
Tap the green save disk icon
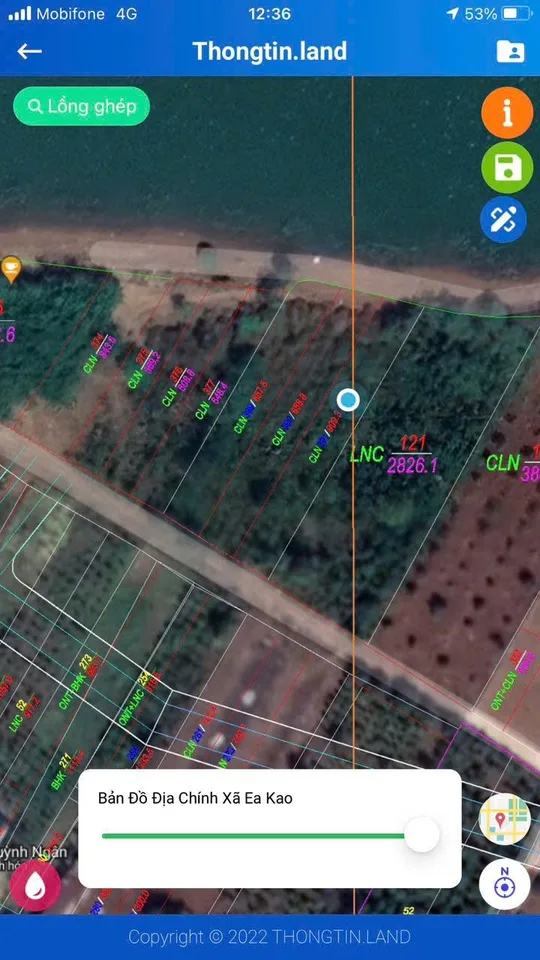tap(507, 168)
